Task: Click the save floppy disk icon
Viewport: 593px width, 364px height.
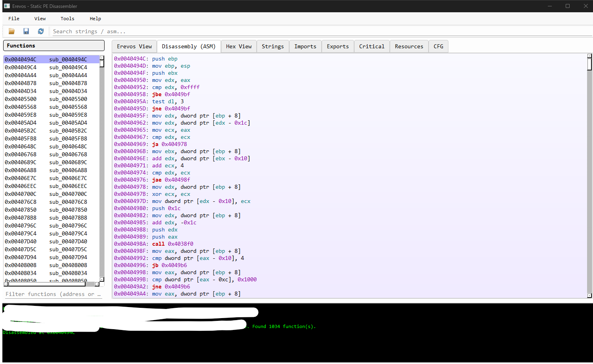Action: (26, 31)
